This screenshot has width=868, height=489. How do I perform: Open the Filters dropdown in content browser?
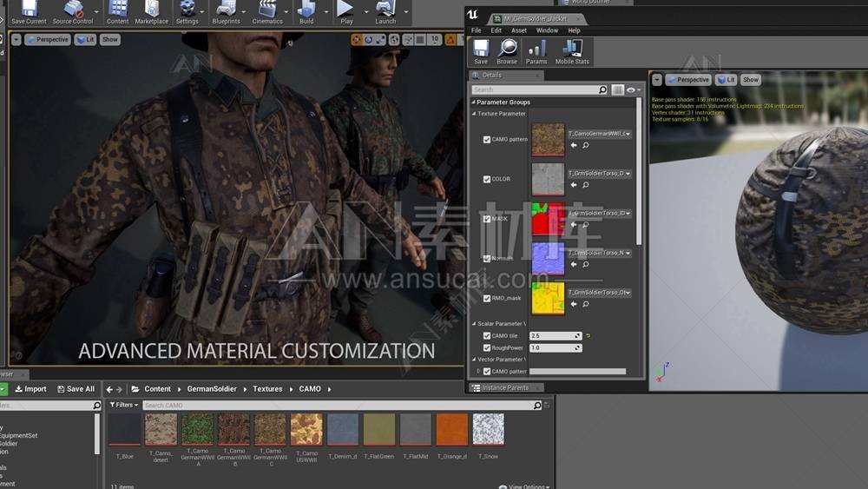(124, 405)
